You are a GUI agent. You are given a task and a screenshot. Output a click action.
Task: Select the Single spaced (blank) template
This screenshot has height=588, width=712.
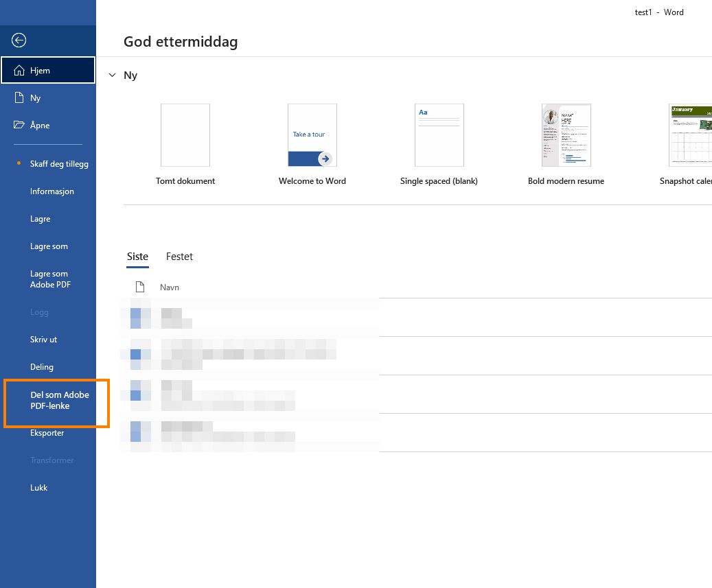tap(439, 135)
